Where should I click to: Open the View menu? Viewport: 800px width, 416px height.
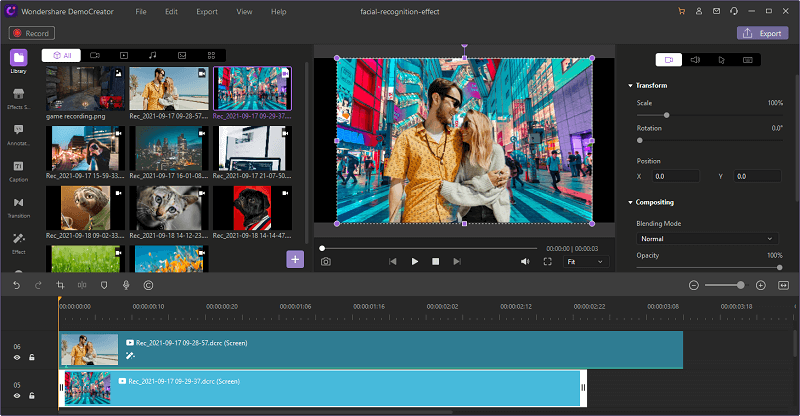(x=244, y=12)
